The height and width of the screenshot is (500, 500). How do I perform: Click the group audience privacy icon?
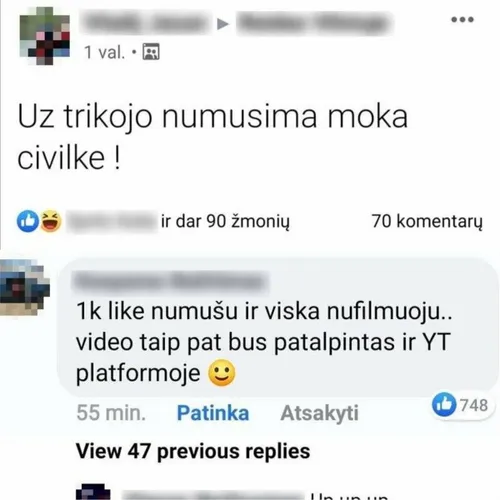[x=151, y=52]
